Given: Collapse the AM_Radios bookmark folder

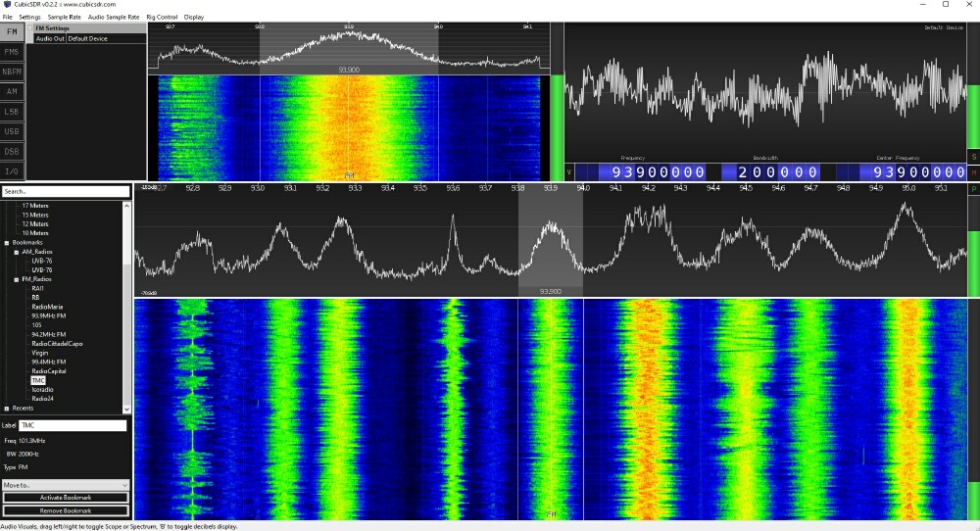Looking at the screenshot, I should (x=17, y=252).
